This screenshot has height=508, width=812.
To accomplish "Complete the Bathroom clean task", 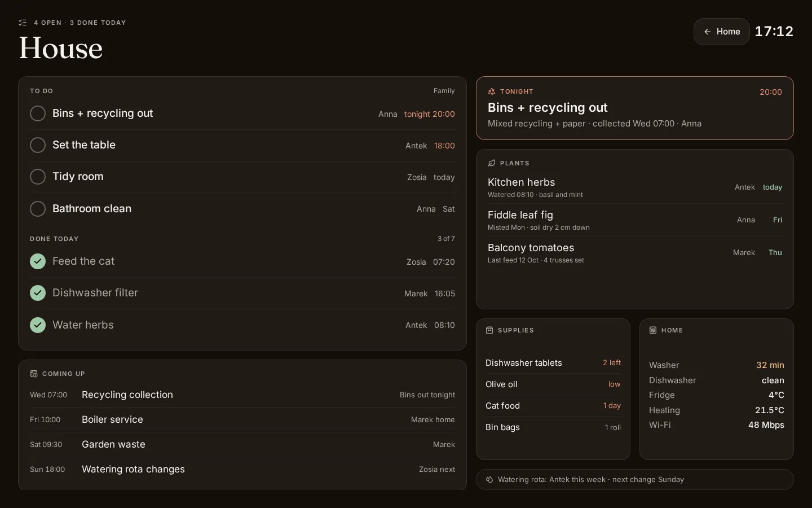I will click(38, 209).
